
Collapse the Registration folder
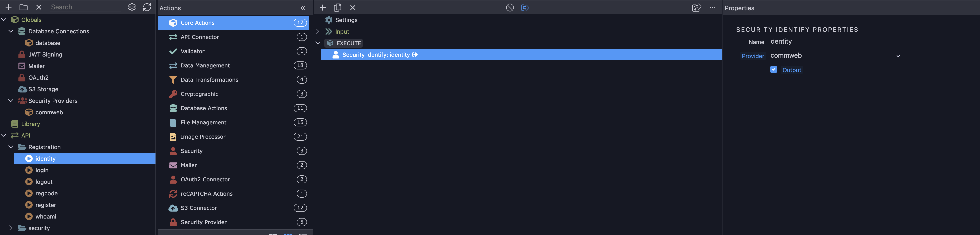click(11, 147)
